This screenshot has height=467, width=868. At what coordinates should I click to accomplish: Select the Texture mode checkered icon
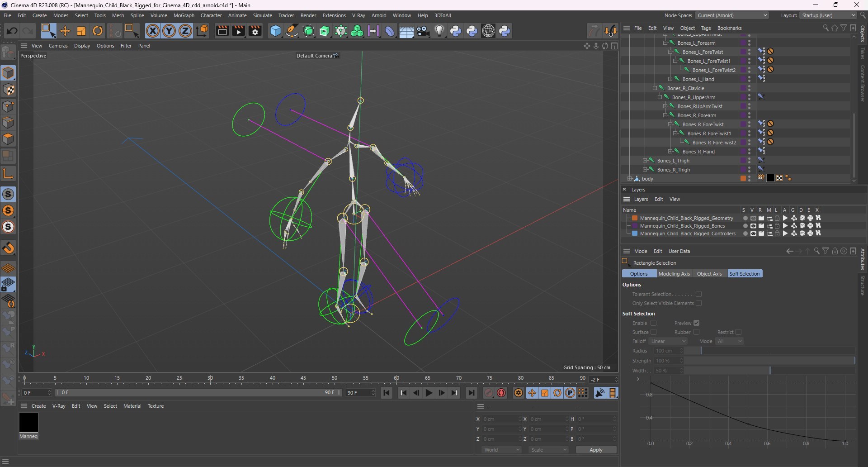(x=8, y=90)
